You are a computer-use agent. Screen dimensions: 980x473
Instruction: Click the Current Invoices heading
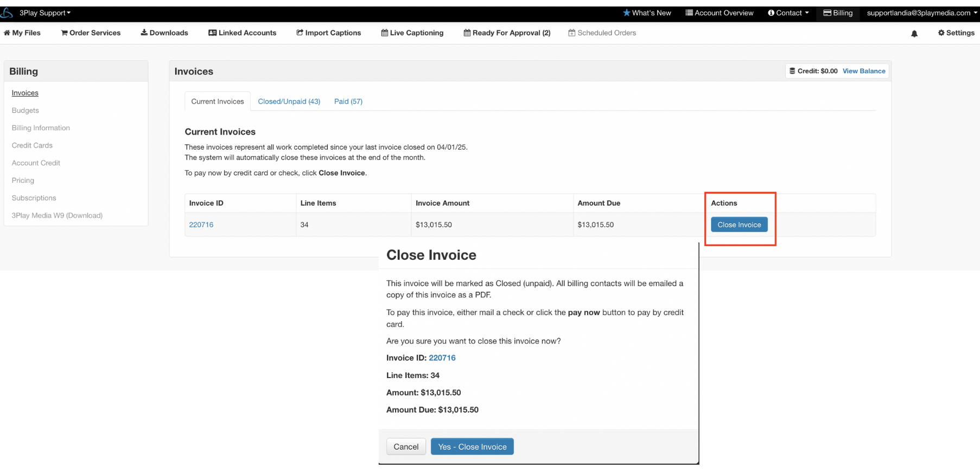click(220, 132)
